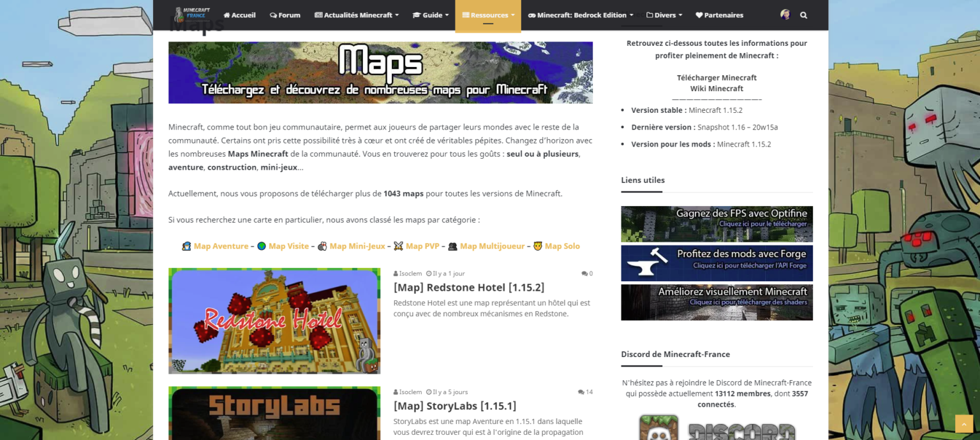Click the Minecraft-France logo
The width and height of the screenshot is (980, 440).
click(191, 14)
